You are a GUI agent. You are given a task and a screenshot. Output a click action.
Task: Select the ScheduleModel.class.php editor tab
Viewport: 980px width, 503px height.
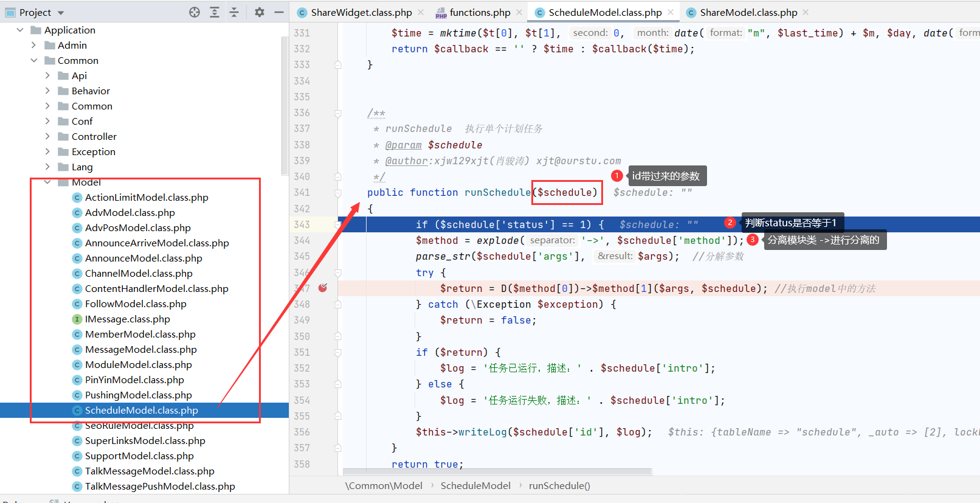coord(605,12)
